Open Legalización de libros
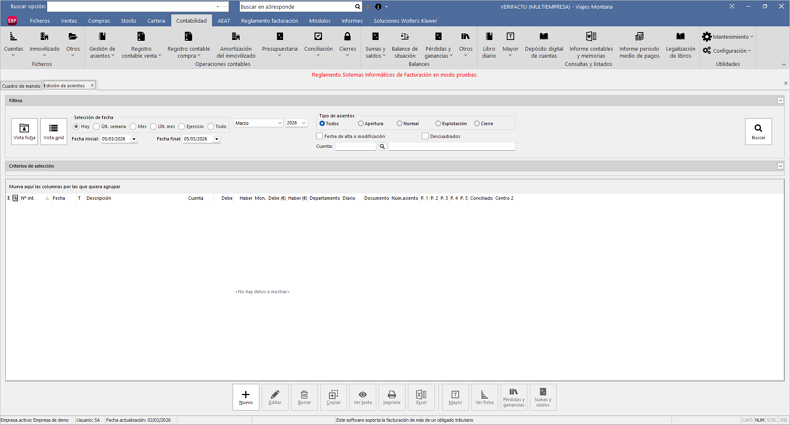This screenshot has height=425, width=790. click(680, 44)
